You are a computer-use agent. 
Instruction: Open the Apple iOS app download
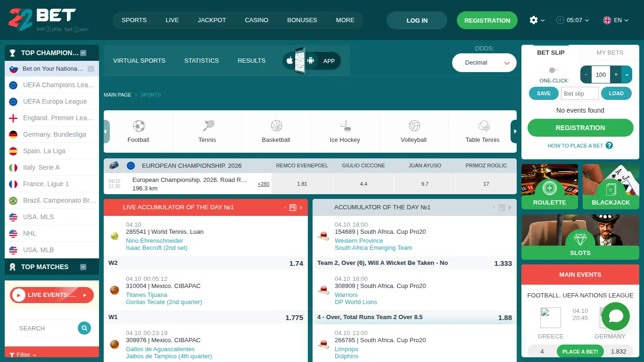289,61
